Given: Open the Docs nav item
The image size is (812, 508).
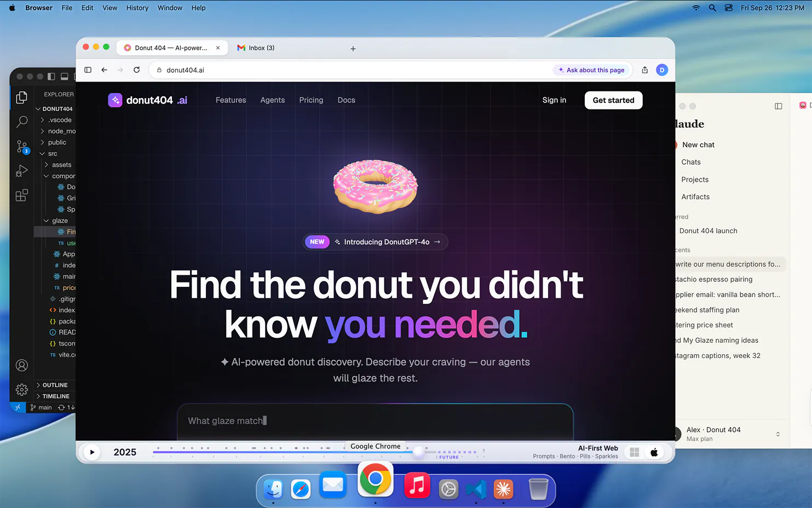Looking at the screenshot, I should (347, 100).
